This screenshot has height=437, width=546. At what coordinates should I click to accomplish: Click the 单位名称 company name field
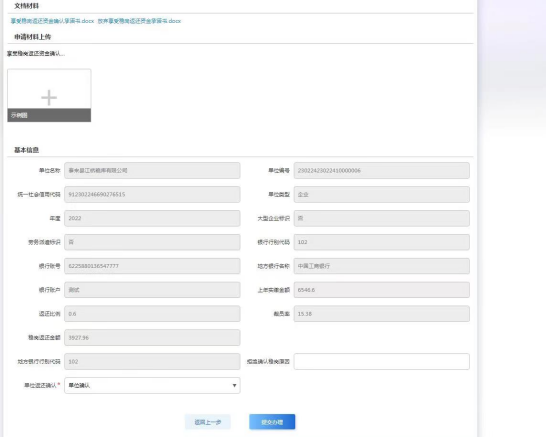152,171
